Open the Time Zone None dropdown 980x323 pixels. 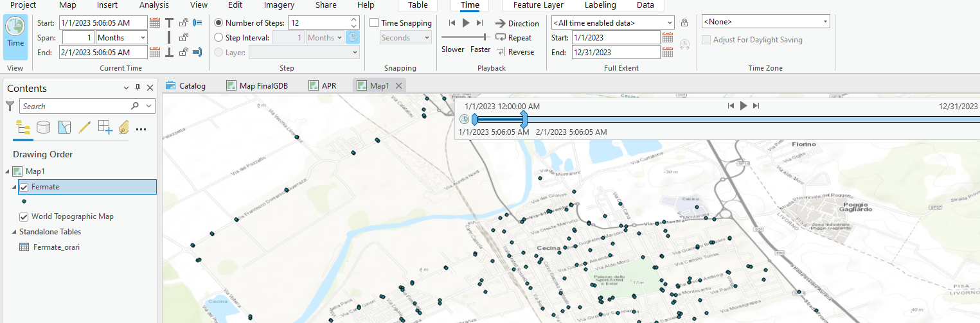pos(765,22)
